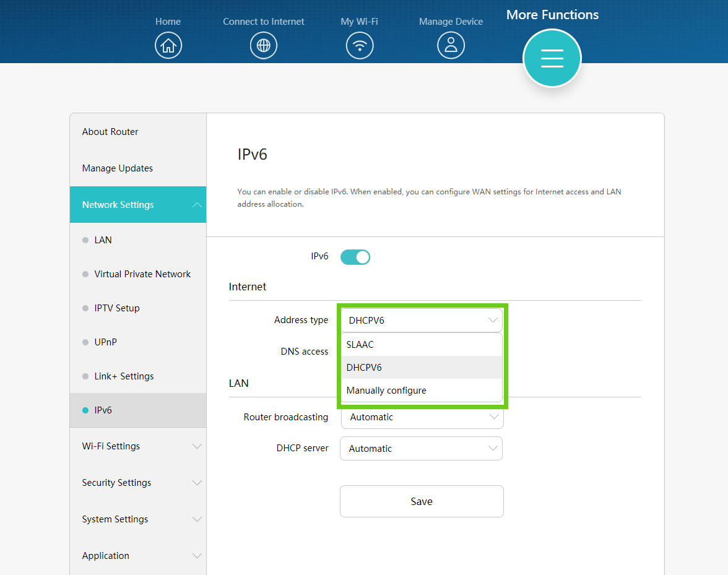
Task: Click the More Functions hamburger icon
Action: [552, 58]
